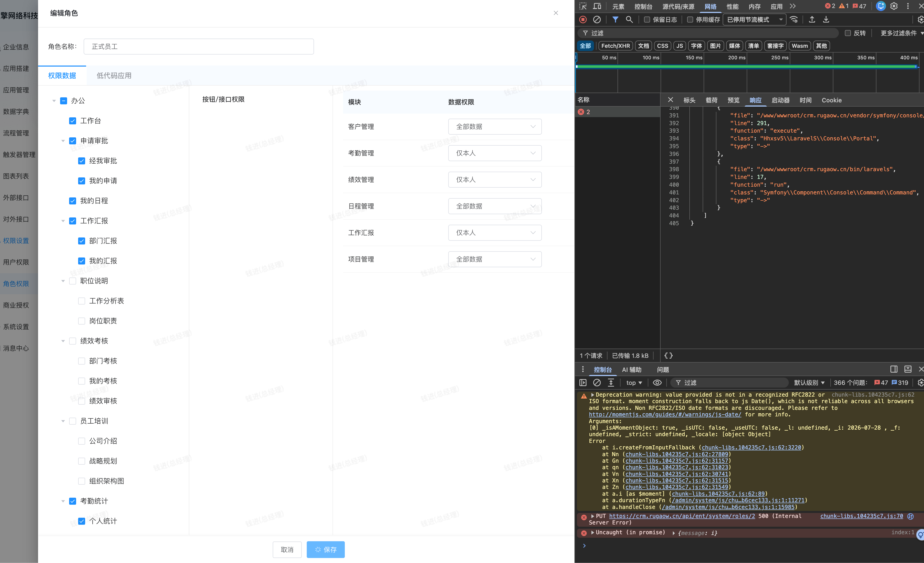Image resolution: width=924 pixels, height=563 pixels.
Task: Click the pretty-print braces icon
Action: click(669, 355)
